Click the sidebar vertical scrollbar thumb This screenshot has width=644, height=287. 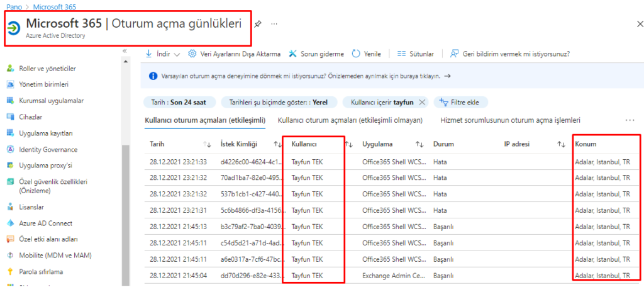pos(126,214)
